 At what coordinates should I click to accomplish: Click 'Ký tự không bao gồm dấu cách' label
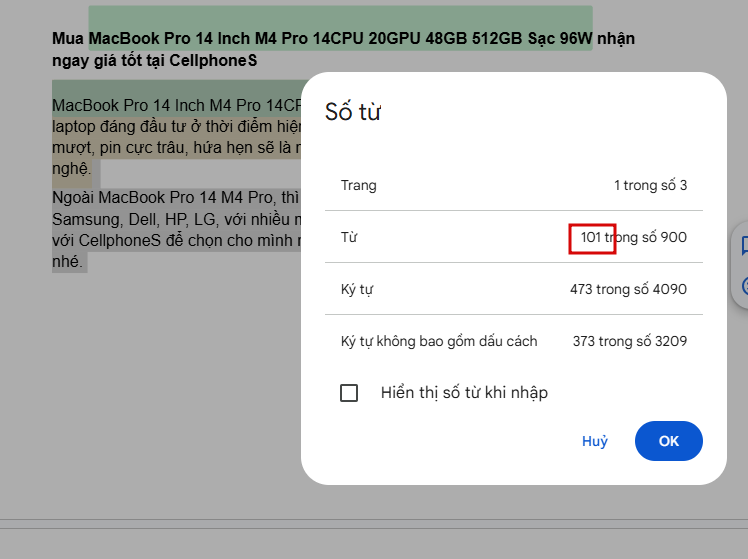tap(439, 341)
